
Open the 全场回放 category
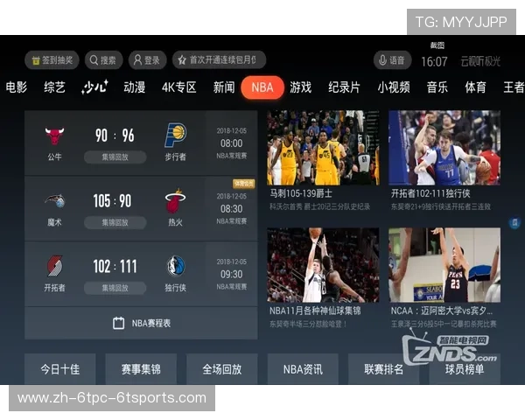(222, 369)
